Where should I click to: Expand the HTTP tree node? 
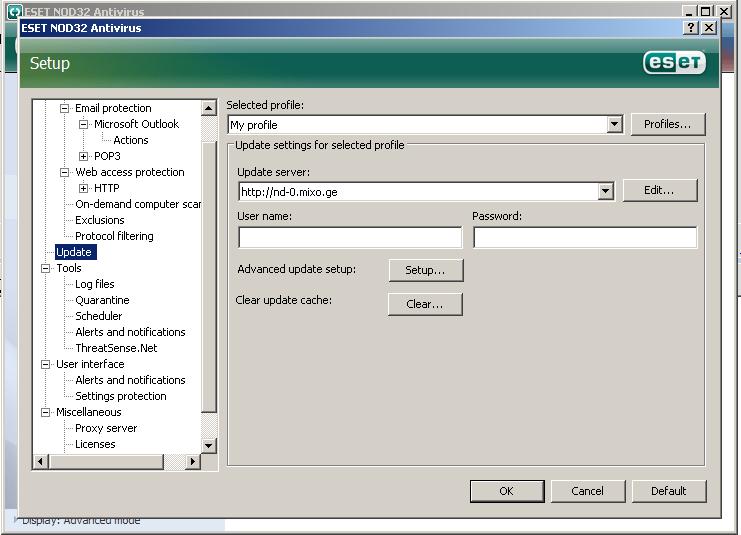click(83, 188)
